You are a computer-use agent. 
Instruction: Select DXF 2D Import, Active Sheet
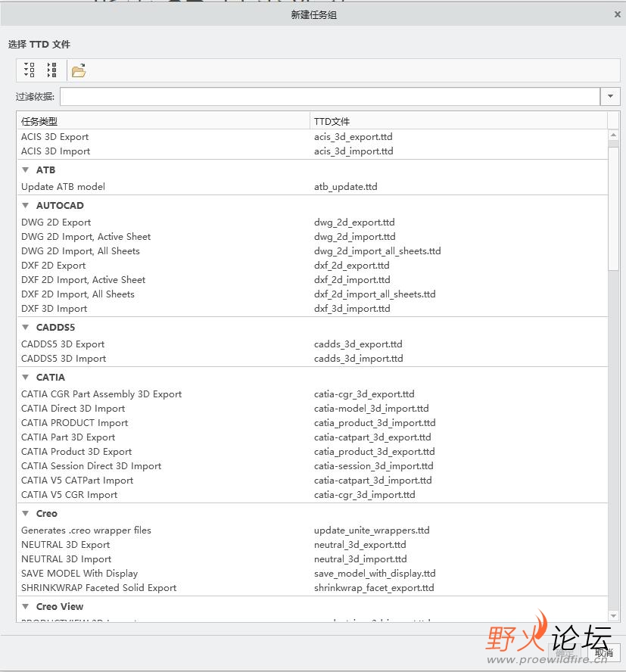click(312, 280)
